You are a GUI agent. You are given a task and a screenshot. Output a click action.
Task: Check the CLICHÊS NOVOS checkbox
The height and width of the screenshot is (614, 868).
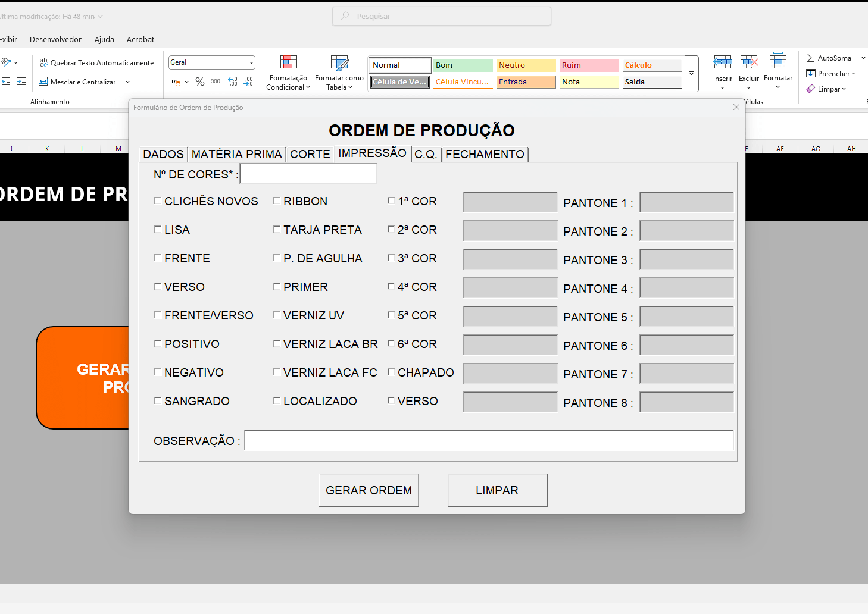pyautogui.click(x=158, y=201)
